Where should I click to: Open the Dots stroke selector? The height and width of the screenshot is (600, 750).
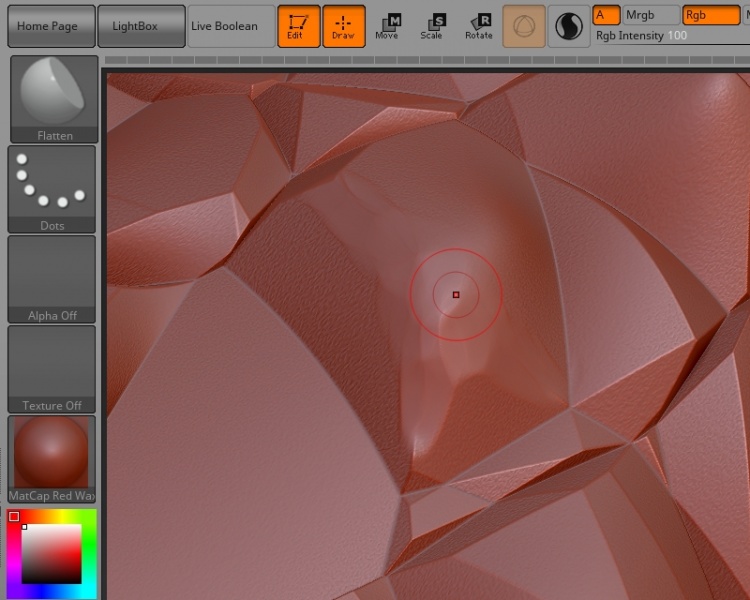(x=52, y=189)
